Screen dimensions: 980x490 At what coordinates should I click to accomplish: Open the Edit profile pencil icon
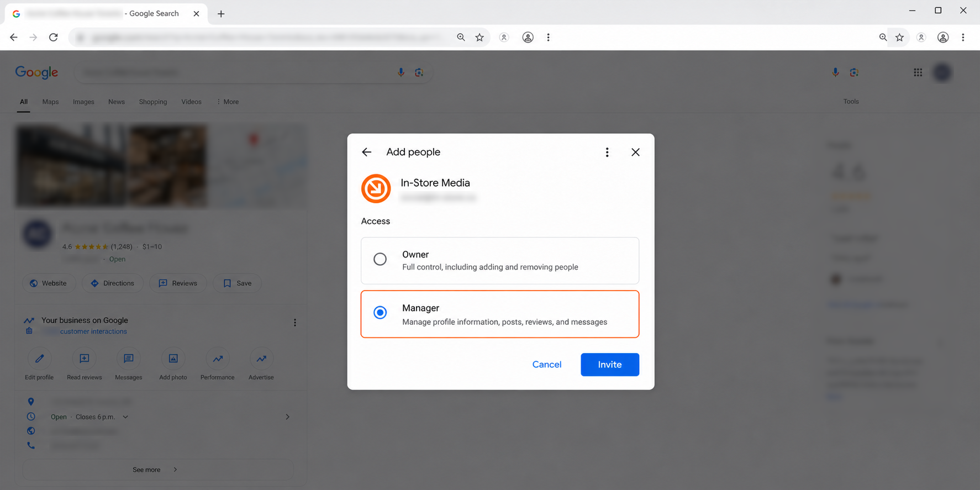39,359
